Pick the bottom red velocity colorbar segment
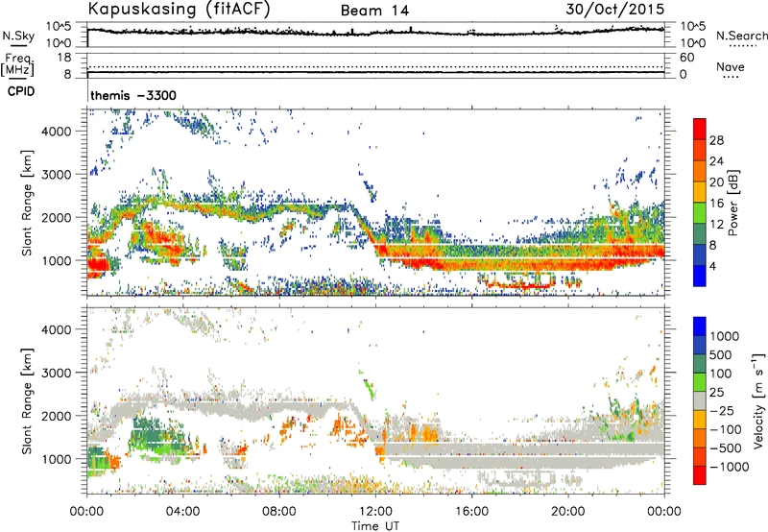 (x=700, y=475)
